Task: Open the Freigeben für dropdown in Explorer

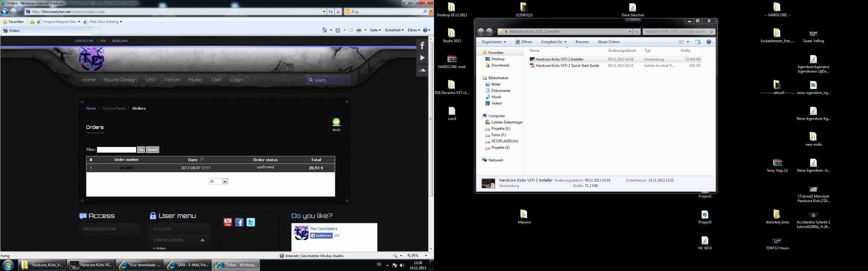Action: click(553, 42)
